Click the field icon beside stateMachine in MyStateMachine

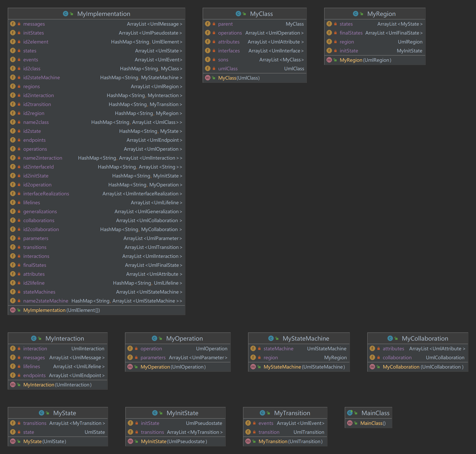253,349
